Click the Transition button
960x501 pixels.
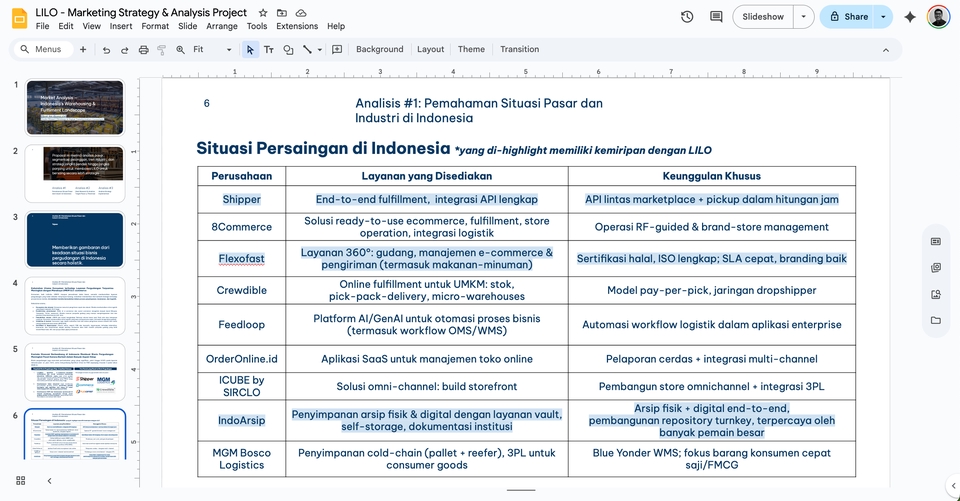pos(519,49)
